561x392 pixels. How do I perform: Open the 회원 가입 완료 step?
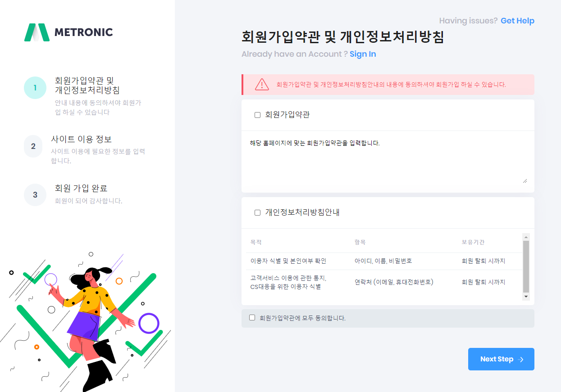(81, 188)
